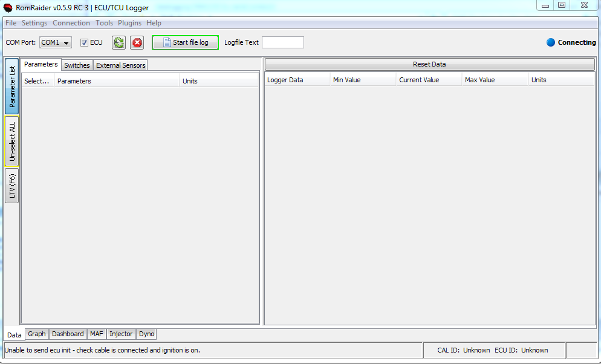Switch to the Switches tab
The width and height of the screenshot is (601, 364).
point(77,65)
